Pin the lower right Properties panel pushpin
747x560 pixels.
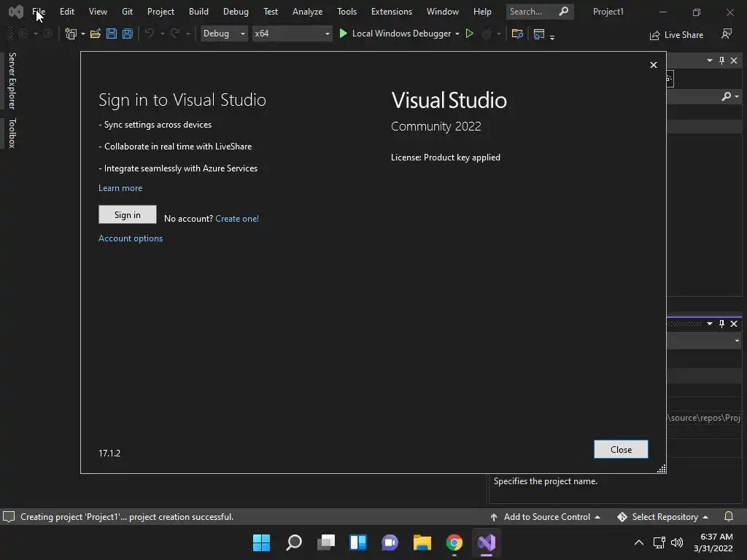pyautogui.click(x=721, y=324)
